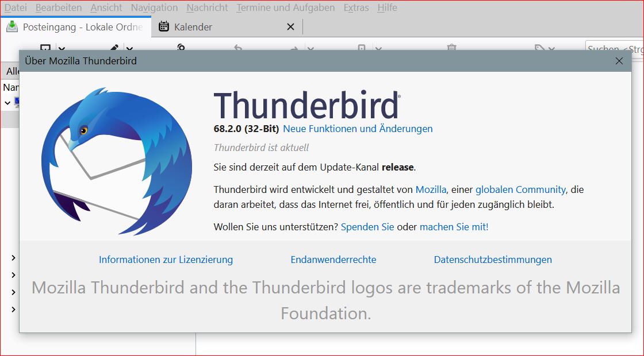Viewport: 644px width, 356px height.
Task: Click the forward arrow toolbar icon
Action: click(x=294, y=47)
